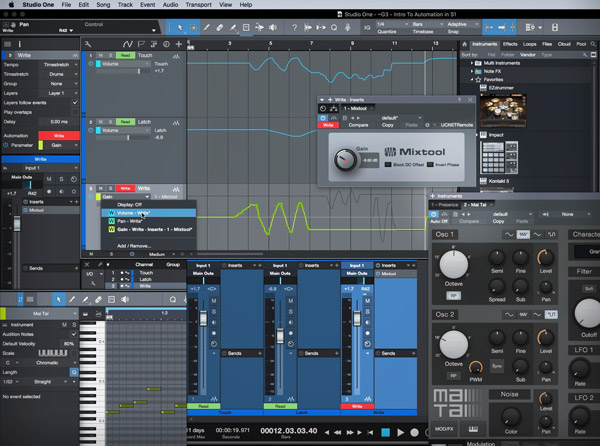Click Copy in Mixtool window

[x=387, y=125]
